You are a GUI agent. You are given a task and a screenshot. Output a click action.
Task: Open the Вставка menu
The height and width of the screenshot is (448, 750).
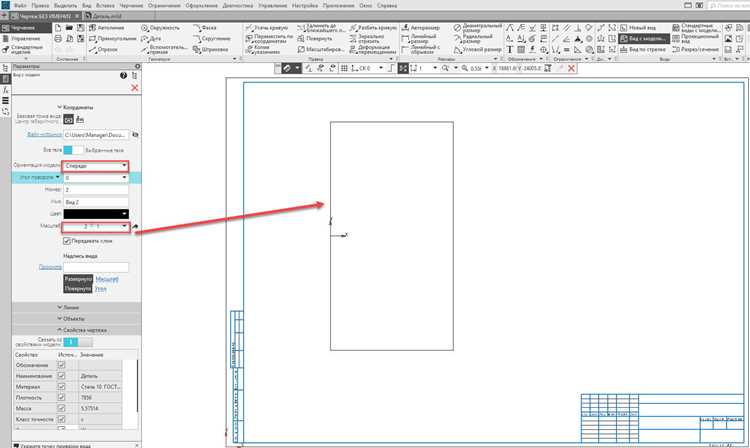(105, 6)
